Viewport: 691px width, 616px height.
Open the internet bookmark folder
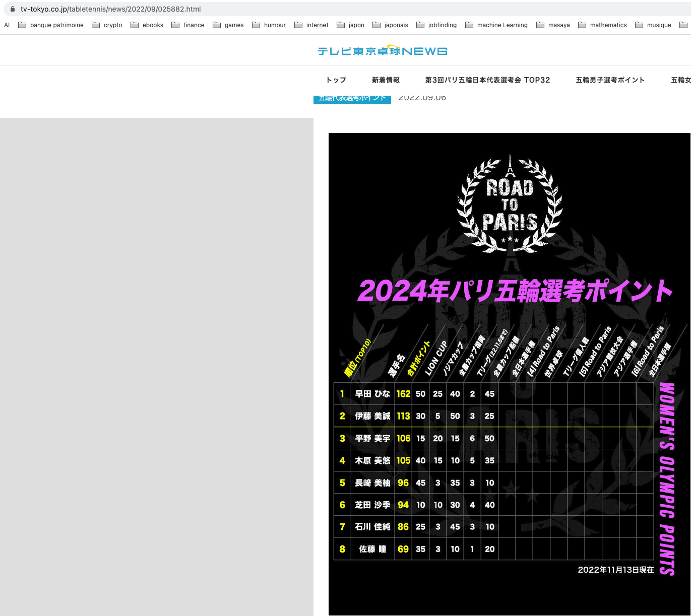click(311, 25)
